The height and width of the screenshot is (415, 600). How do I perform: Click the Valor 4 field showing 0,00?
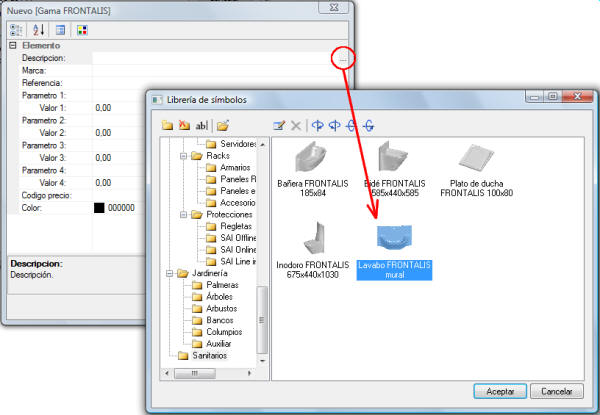pyautogui.click(x=119, y=183)
